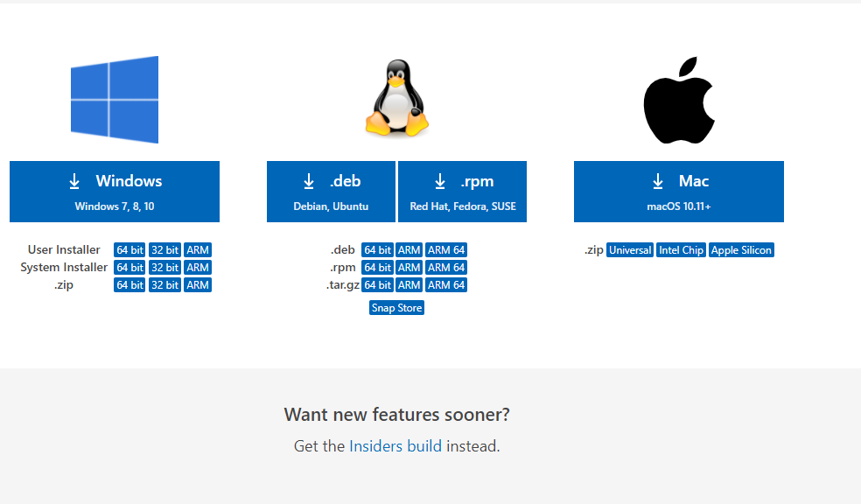
Task: Download the Windows 7, 8, 10 build
Action: tap(115, 192)
